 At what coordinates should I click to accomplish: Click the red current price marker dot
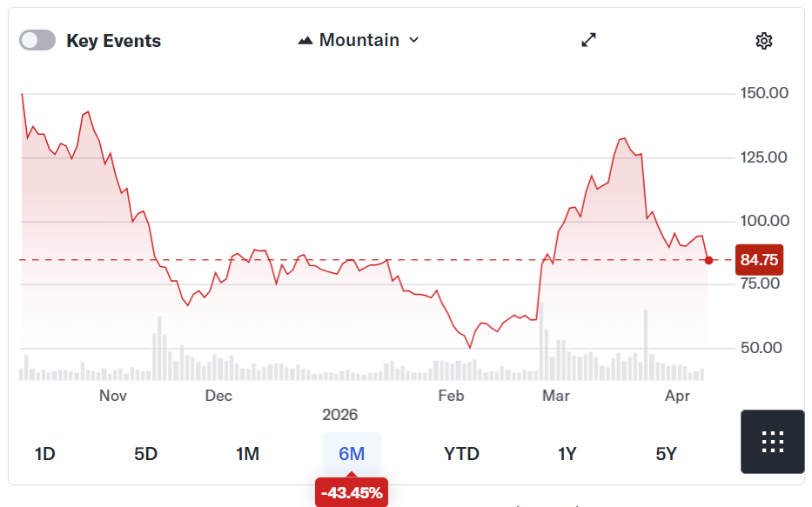[708, 259]
